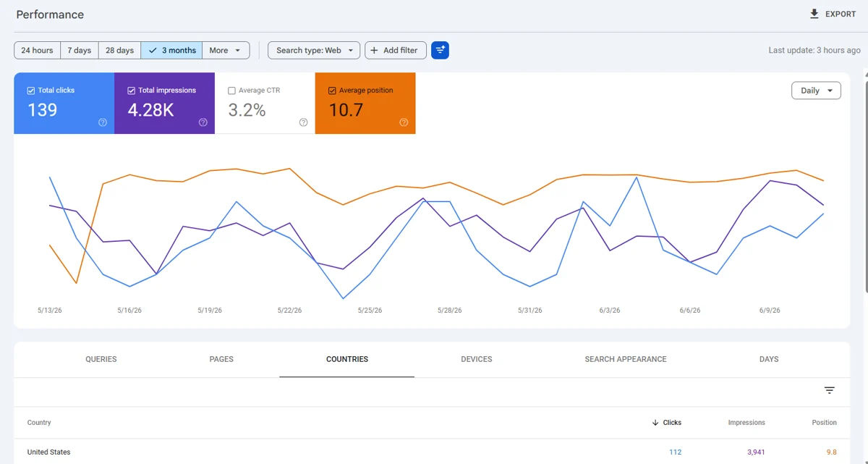
Task: Click the 6/3/26 chart date label
Action: pos(609,310)
